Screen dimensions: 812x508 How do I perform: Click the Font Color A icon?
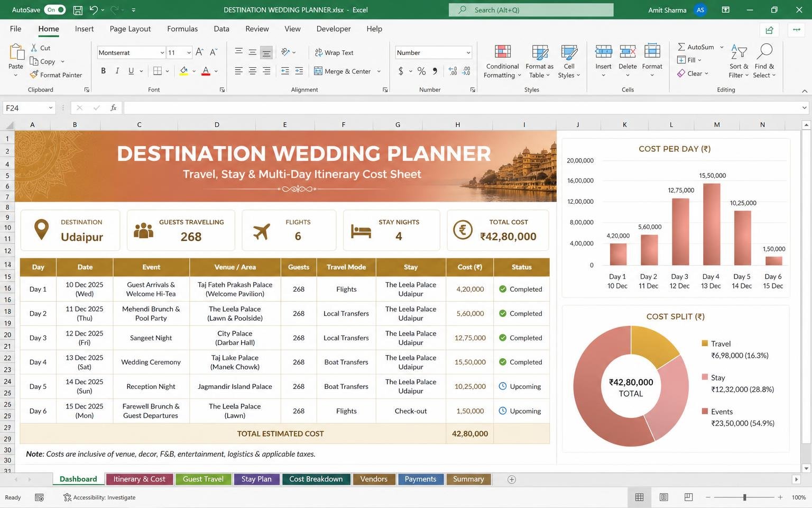point(206,71)
